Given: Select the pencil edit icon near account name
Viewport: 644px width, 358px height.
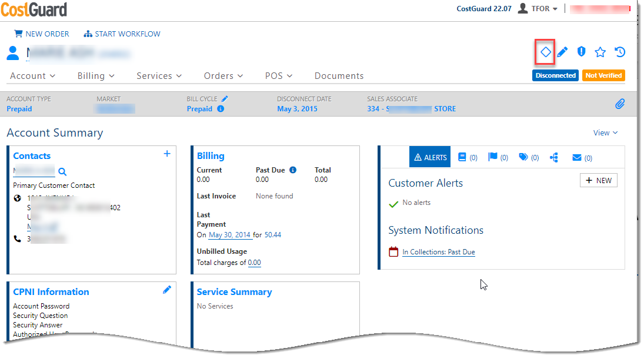Looking at the screenshot, I should pyautogui.click(x=562, y=52).
